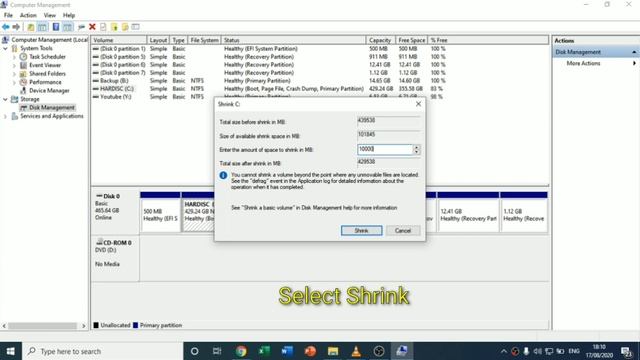
Task: Sort by the Free Space column header
Action: [411, 40]
